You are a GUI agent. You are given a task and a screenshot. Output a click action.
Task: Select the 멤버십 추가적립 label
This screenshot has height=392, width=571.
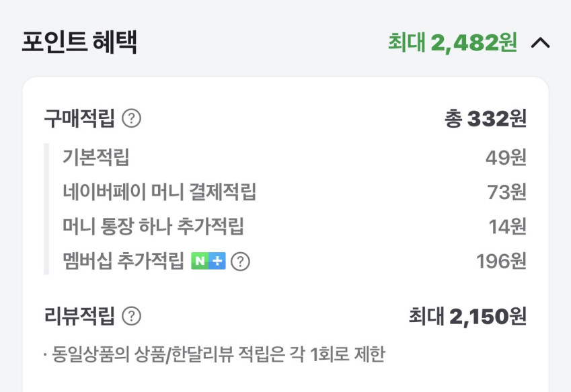pyautogui.click(x=123, y=262)
